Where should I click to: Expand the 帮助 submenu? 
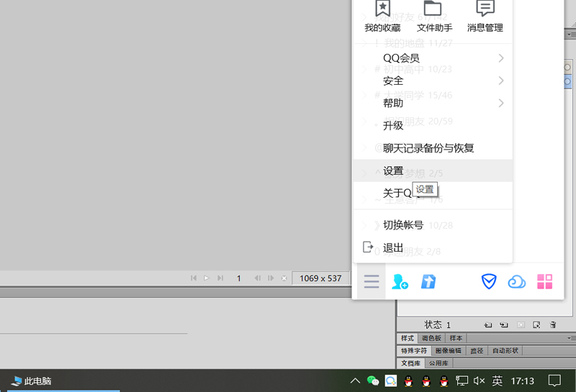(x=433, y=103)
